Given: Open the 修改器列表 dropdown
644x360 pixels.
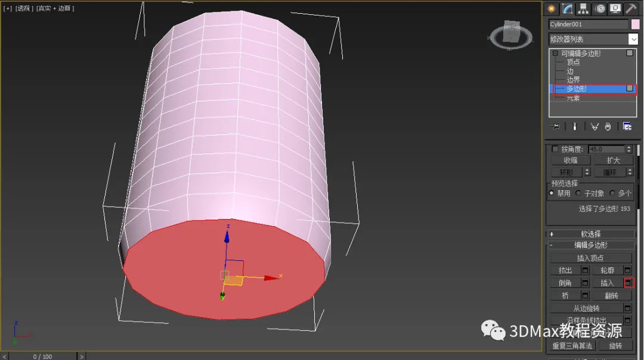Looking at the screenshot, I should (x=633, y=39).
